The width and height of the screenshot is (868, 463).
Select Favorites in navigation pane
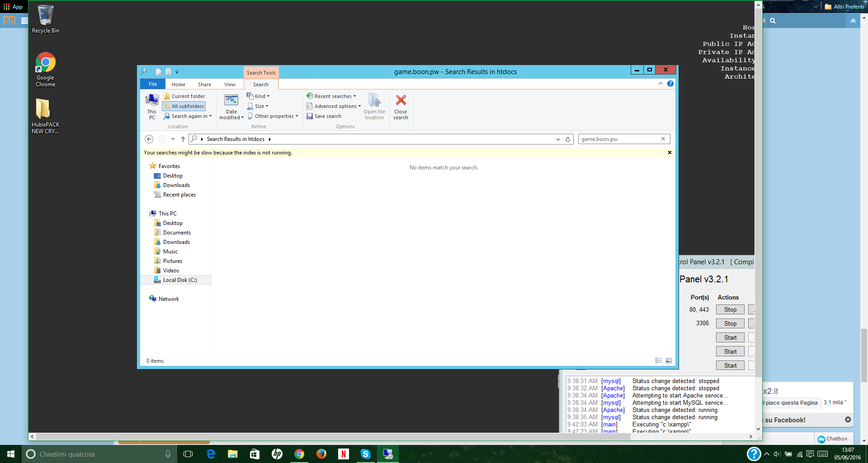tap(169, 166)
